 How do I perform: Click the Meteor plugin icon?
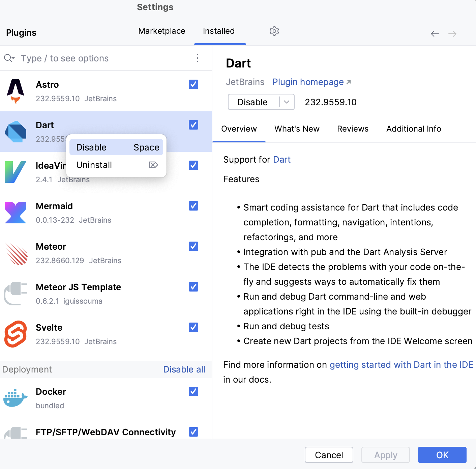16,253
